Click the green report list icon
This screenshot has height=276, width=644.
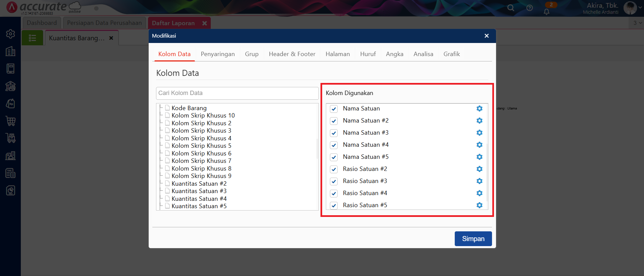point(32,38)
